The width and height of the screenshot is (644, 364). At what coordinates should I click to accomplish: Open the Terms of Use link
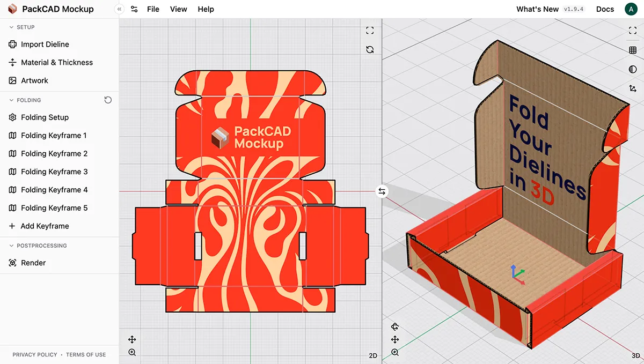point(86,355)
